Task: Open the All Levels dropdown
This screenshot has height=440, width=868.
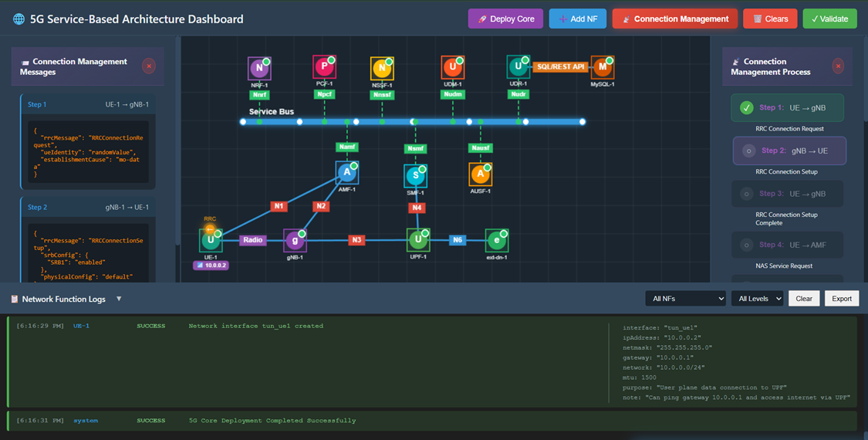Action: pos(757,299)
